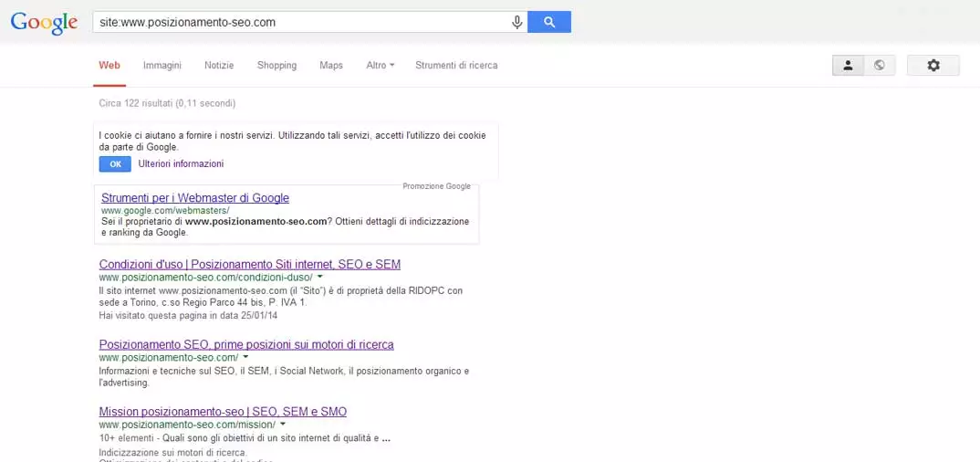The image size is (980, 462).
Task: Open Strumenti per i Webmaster di Google
Action: [195, 198]
